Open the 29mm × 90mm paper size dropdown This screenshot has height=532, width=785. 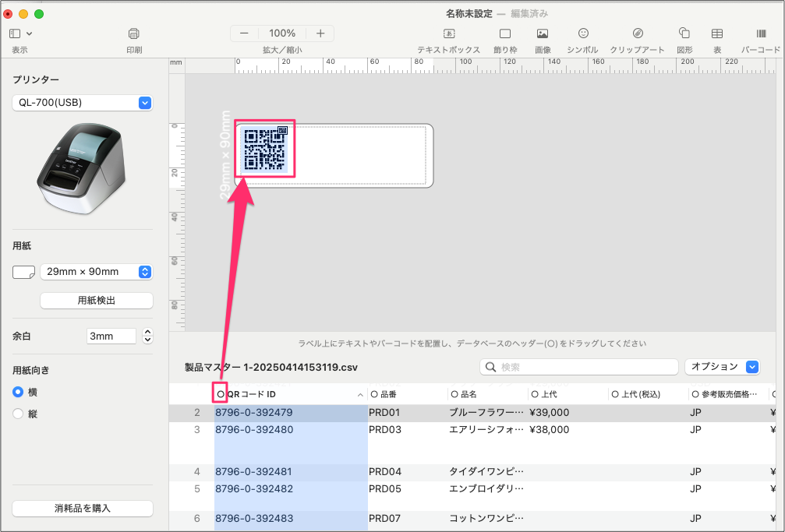pyautogui.click(x=96, y=272)
